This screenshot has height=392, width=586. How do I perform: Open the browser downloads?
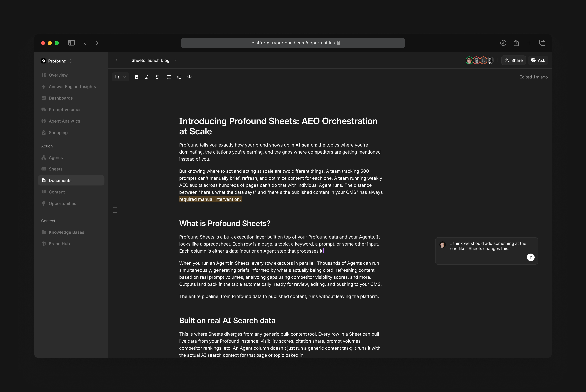pos(503,43)
